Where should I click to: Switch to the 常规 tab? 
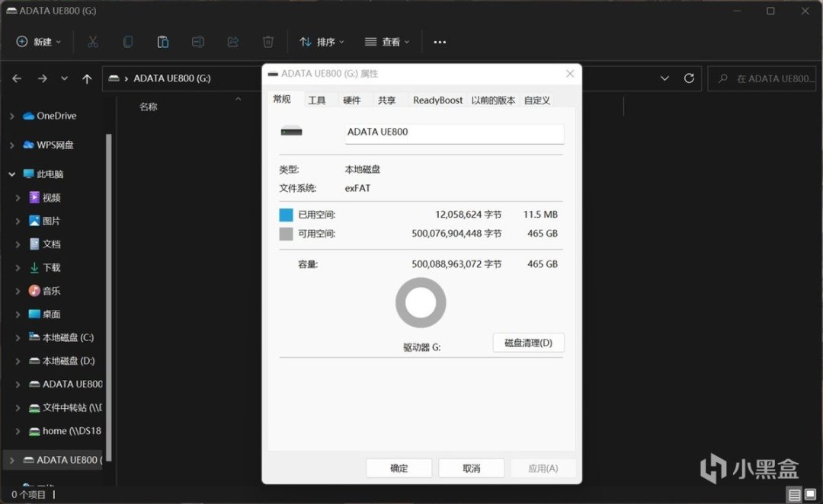(x=282, y=99)
